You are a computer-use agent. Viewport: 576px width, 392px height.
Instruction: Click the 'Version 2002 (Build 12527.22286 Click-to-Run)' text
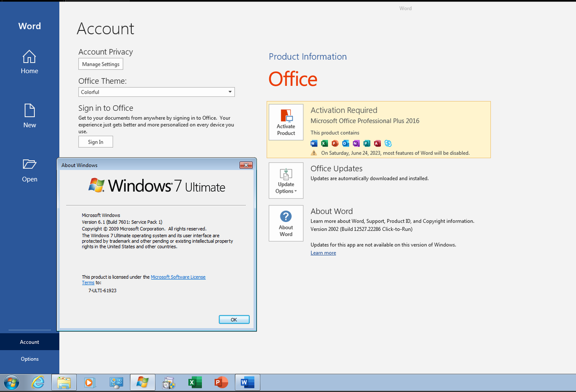(361, 229)
